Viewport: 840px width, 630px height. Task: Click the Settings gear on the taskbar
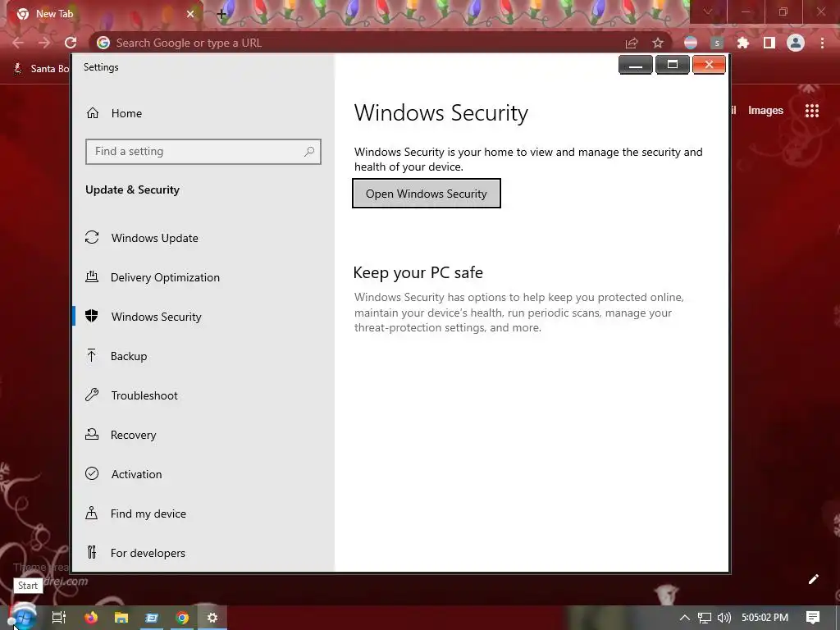click(212, 618)
